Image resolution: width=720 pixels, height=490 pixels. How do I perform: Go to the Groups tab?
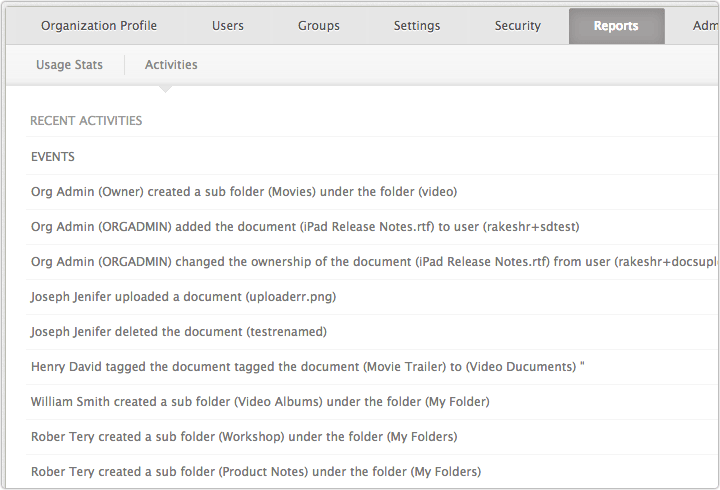[319, 26]
